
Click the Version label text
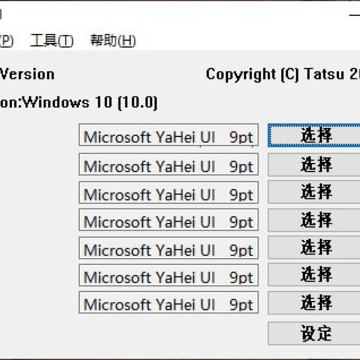coord(27,74)
